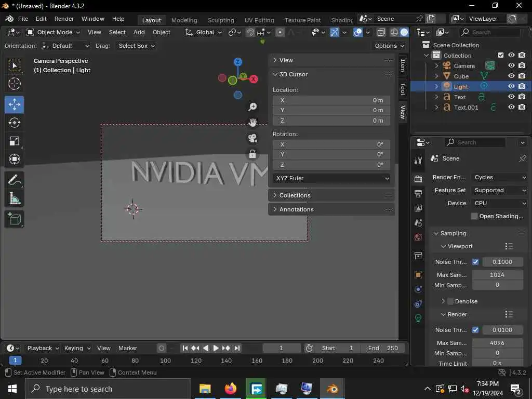Hide the Light object in viewport
The image size is (532, 399).
click(x=511, y=87)
